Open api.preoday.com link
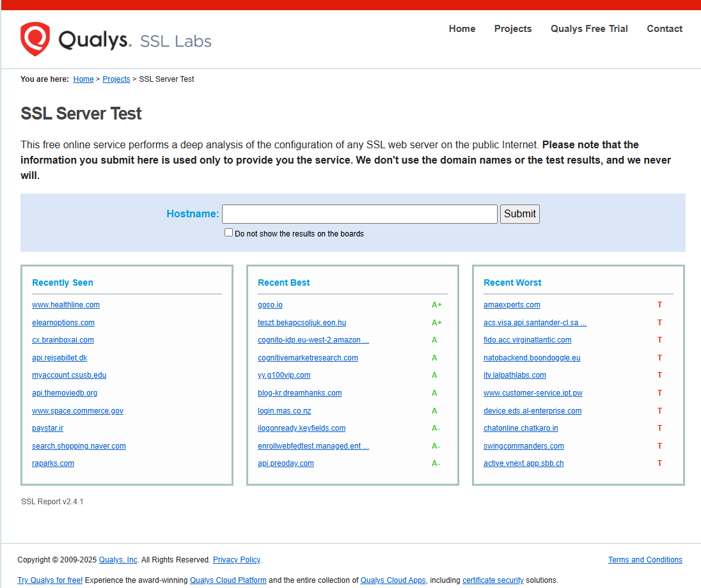The width and height of the screenshot is (701, 588). (x=286, y=464)
